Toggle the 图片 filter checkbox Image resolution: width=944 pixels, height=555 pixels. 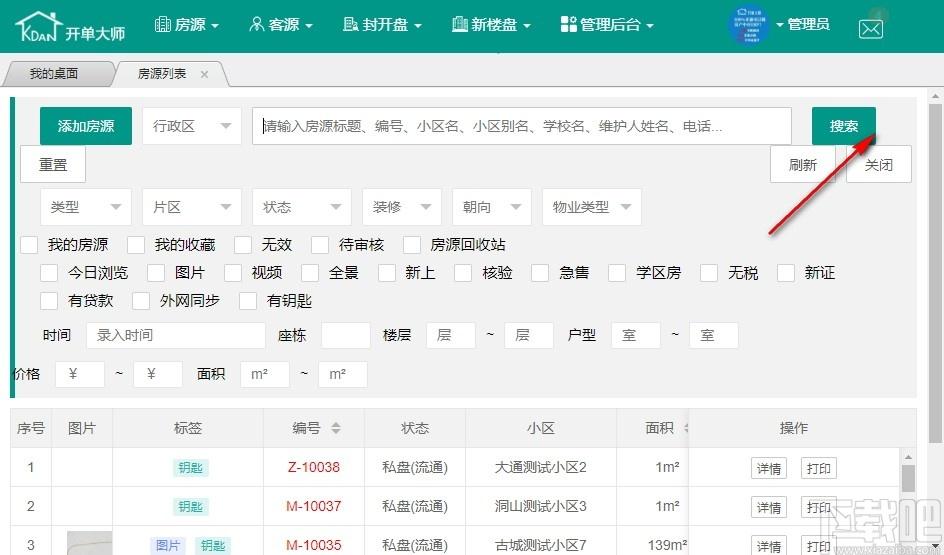click(156, 273)
